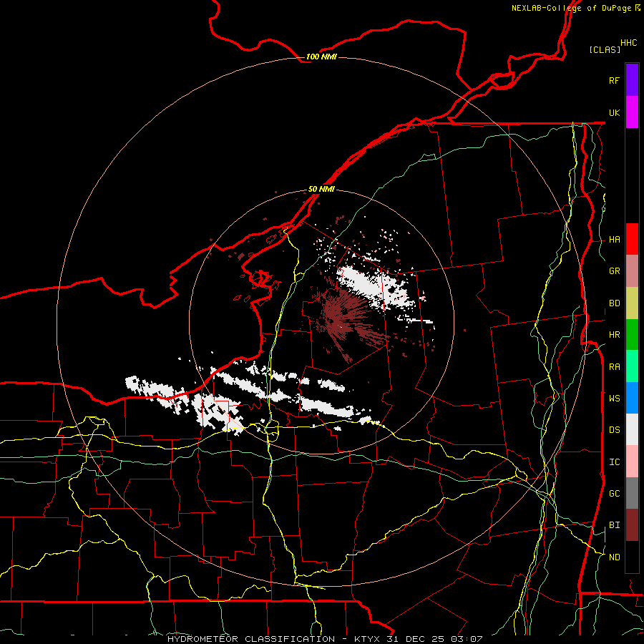Image resolution: width=644 pixels, height=644 pixels.
Task: Click the 'RA' legend label
Action: (614, 367)
